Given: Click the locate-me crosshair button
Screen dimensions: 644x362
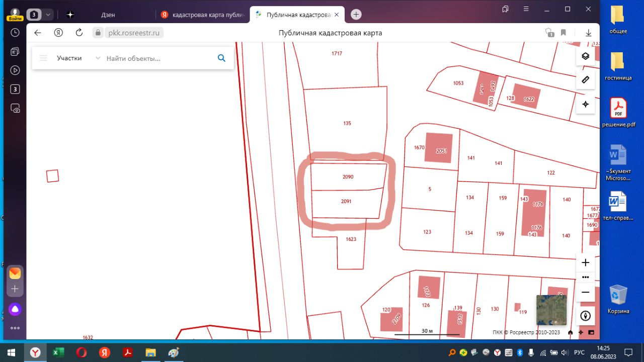Looking at the screenshot, I should pyautogui.click(x=585, y=104).
